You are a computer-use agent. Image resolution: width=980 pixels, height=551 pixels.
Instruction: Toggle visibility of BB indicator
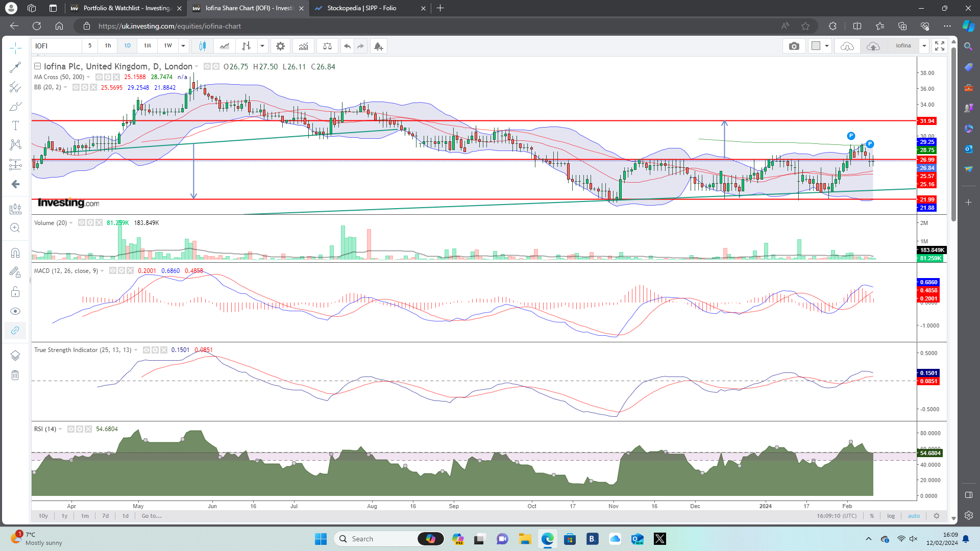pos(76,88)
